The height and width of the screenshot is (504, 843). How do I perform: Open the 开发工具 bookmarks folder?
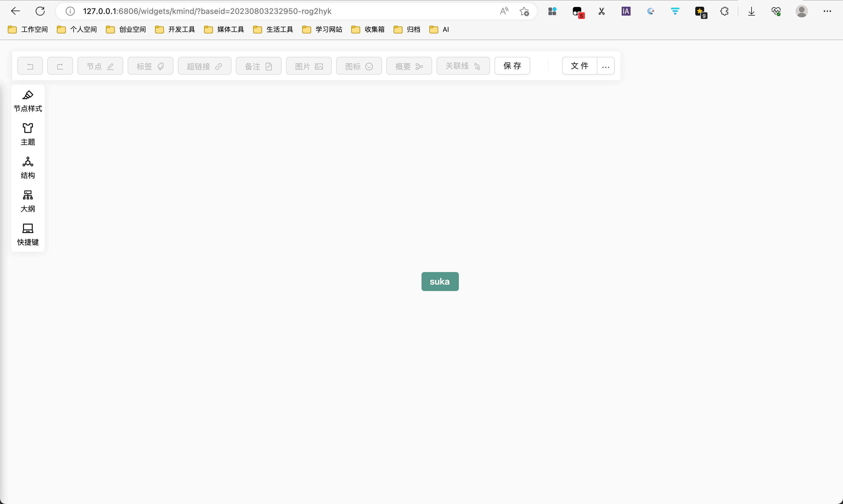tap(175, 29)
